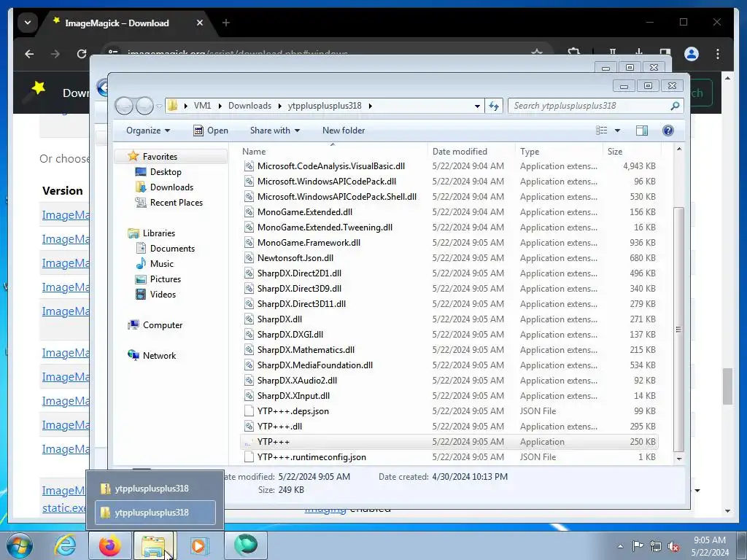Select SharpDX.XInput.dll file
This screenshot has width=747, height=560.
(x=293, y=396)
